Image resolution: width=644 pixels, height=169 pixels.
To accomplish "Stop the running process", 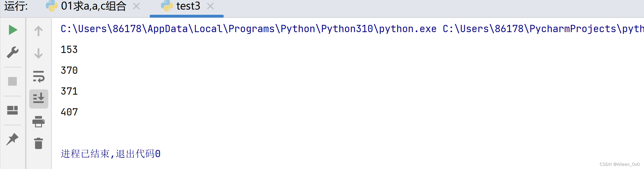I will [x=12, y=81].
